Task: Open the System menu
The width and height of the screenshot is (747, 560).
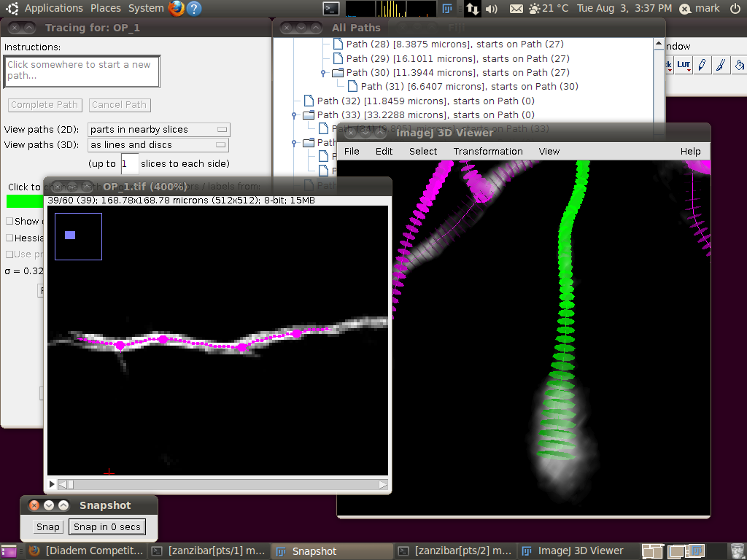Action: coord(146,8)
